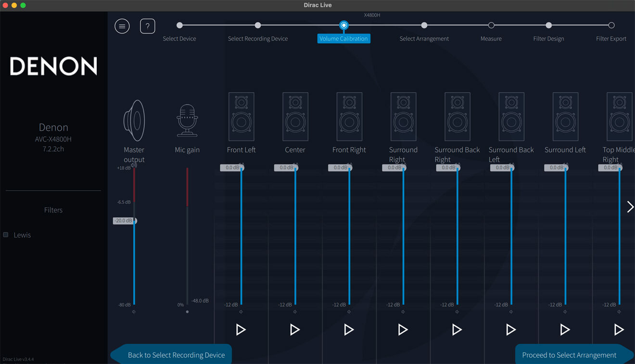Select the Filter Export step node
Viewport: 635px width, 364px height.
coord(611,25)
